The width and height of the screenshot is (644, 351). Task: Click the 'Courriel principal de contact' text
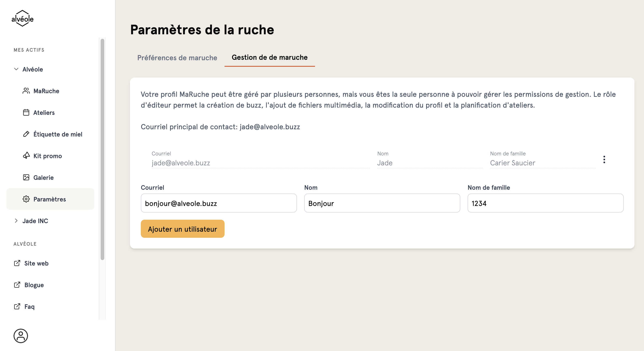pyautogui.click(x=189, y=127)
